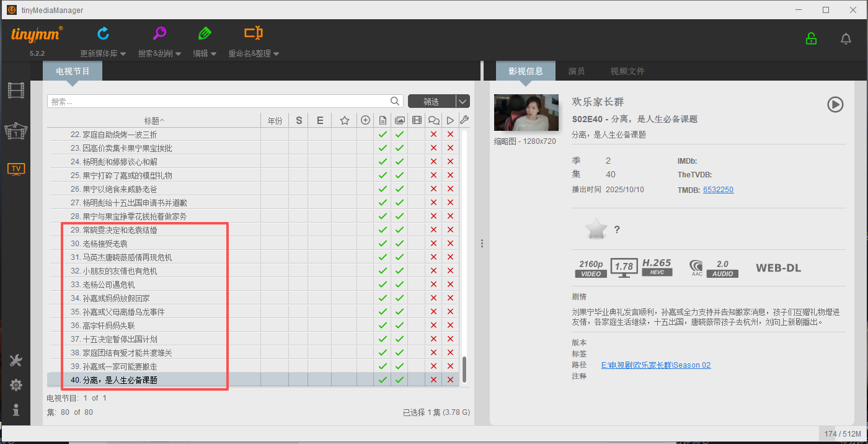Screen dimensions: 868x444
Task: Click the notification bell icon
Action: [846, 38]
